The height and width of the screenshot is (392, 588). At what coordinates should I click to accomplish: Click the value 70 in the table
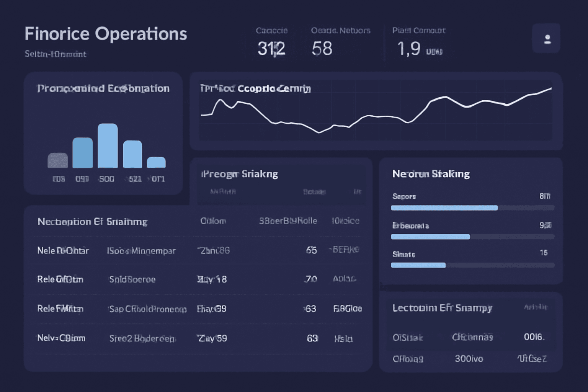click(310, 279)
